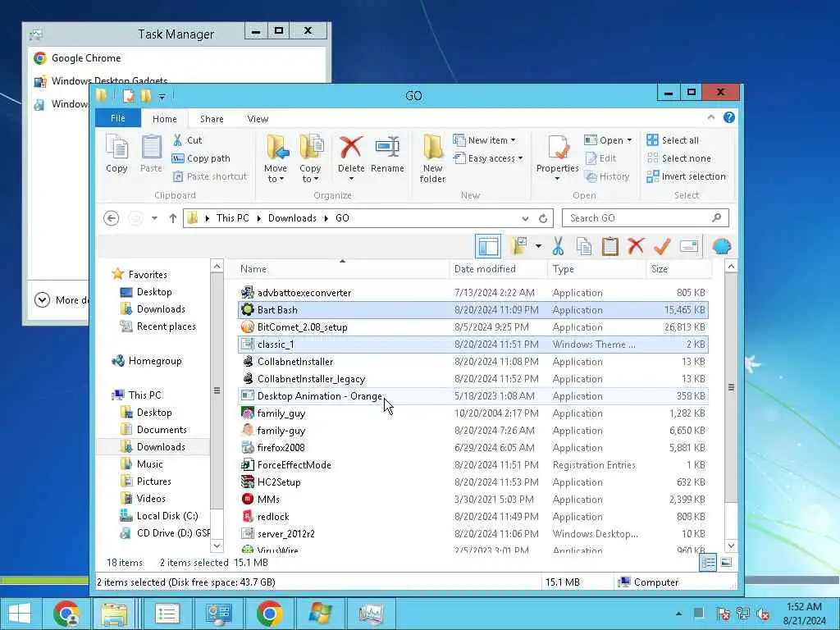The height and width of the screenshot is (630, 840).
Task: Click Invert selection in ribbon
Action: [x=687, y=176]
